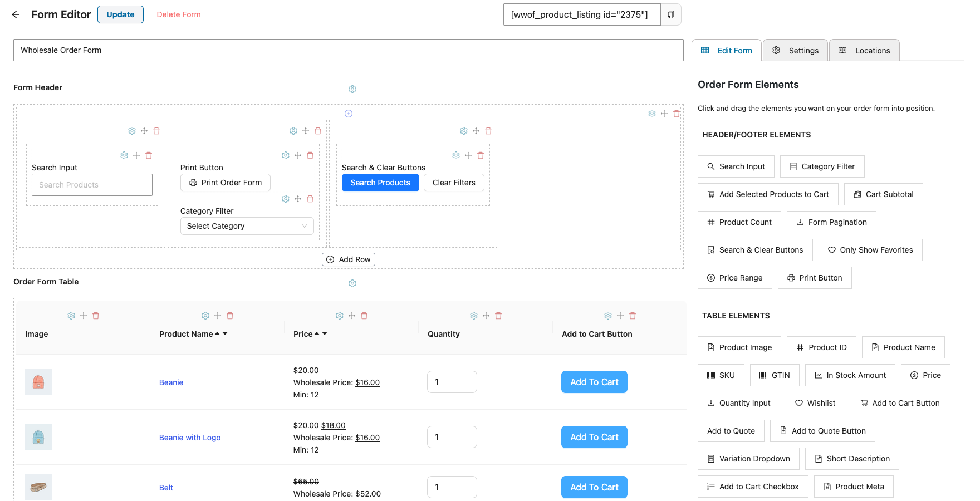Click the shortcode text field

click(582, 14)
